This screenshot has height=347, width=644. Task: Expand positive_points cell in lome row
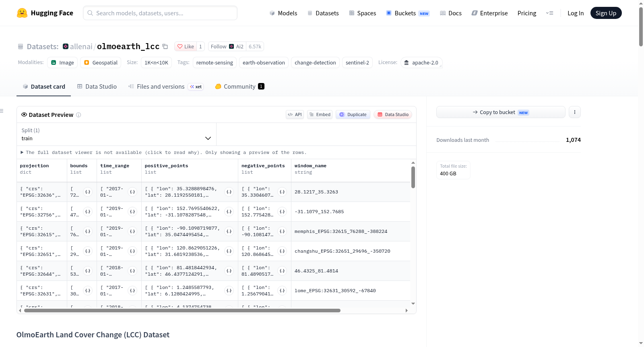pos(229,291)
